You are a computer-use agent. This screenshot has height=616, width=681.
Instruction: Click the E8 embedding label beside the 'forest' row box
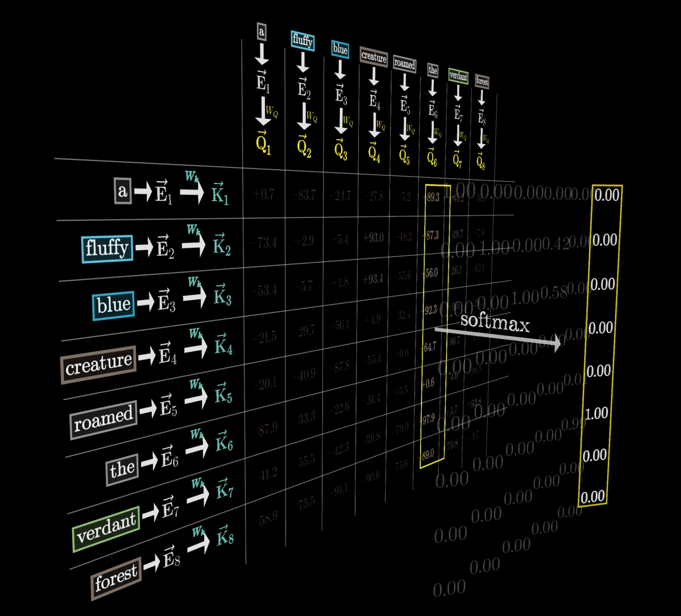pyautogui.click(x=172, y=557)
